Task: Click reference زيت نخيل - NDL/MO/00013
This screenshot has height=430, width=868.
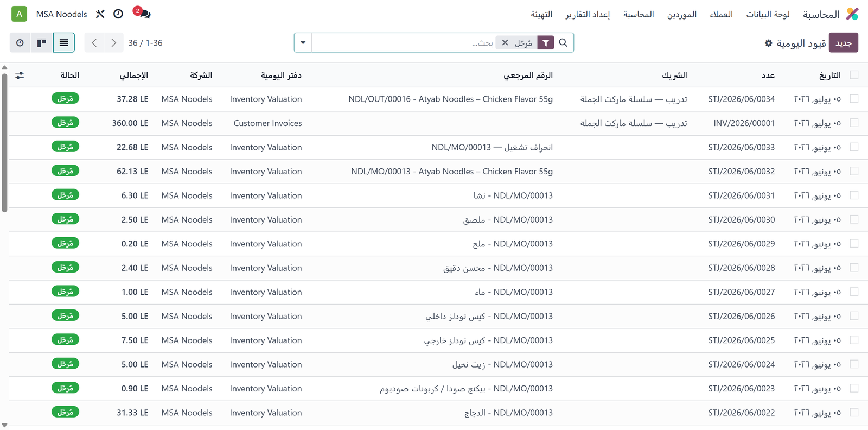Action: 502,364
